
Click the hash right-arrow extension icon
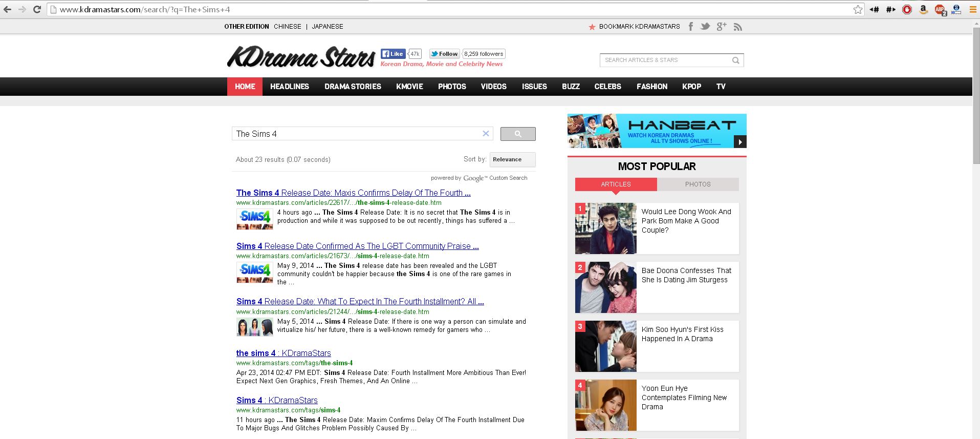point(891,10)
